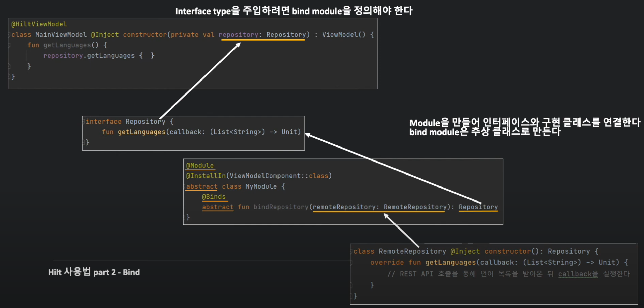Click the @Module annotation
Viewport: 644px width, 308px height.
(x=200, y=166)
